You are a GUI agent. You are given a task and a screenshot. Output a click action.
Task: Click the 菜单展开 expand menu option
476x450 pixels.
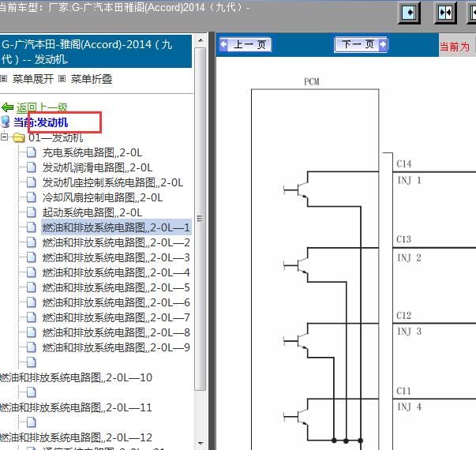coord(33,79)
